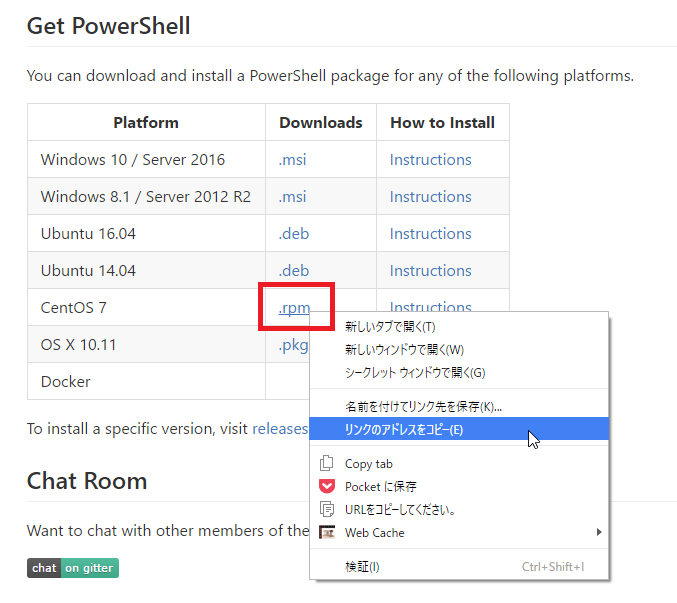Follow the releases link
Screen dimensions: 677x603
(280, 429)
